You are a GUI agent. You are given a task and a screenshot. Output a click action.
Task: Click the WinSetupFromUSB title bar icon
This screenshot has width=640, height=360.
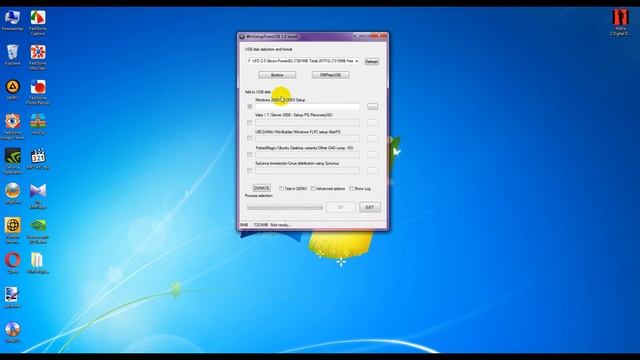pyautogui.click(x=242, y=37)
